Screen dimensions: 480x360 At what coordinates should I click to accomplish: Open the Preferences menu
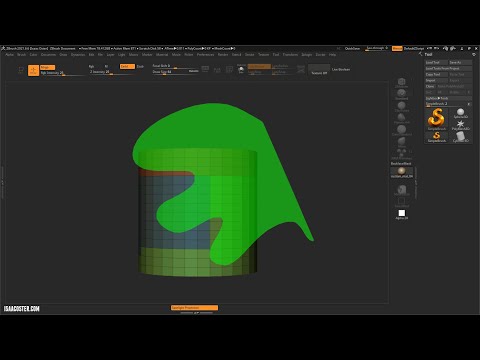[205, 54]
